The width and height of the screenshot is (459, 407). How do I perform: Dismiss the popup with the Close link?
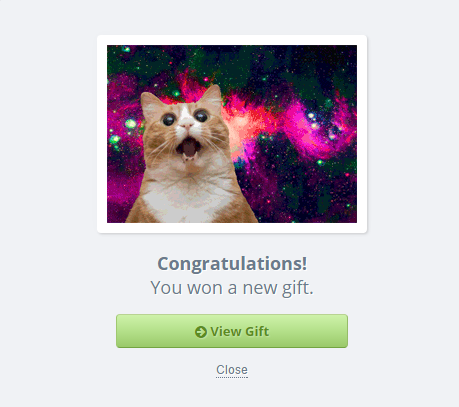pos(232,370)
